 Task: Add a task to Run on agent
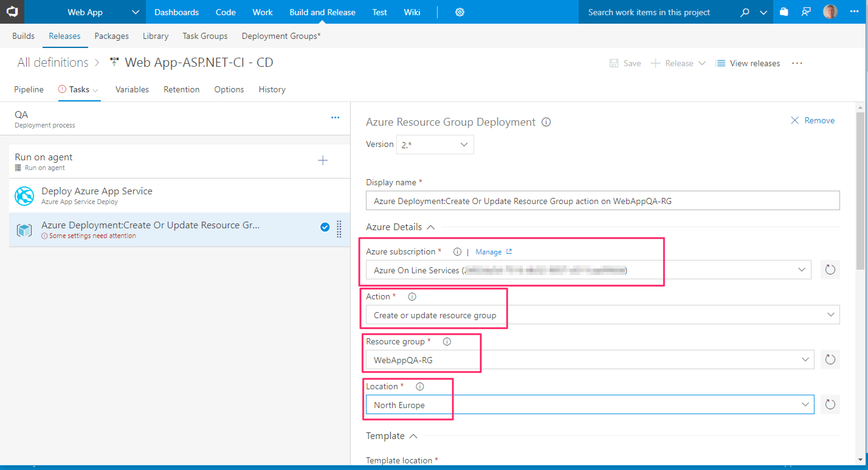(x=322, y=161)
